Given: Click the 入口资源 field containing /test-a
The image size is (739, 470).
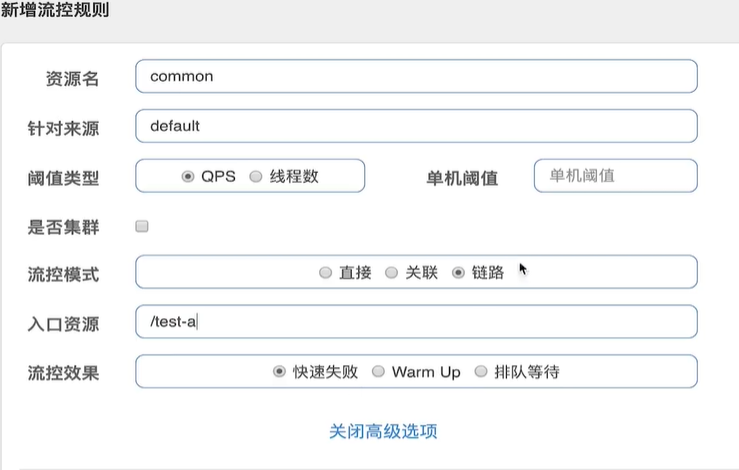Looking at the screenshot, I should (416, 322).
